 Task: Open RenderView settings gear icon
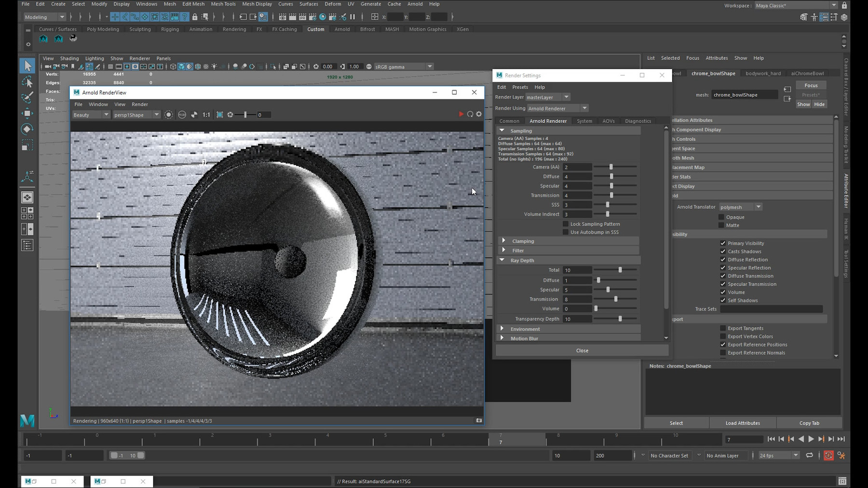[479, 114]
